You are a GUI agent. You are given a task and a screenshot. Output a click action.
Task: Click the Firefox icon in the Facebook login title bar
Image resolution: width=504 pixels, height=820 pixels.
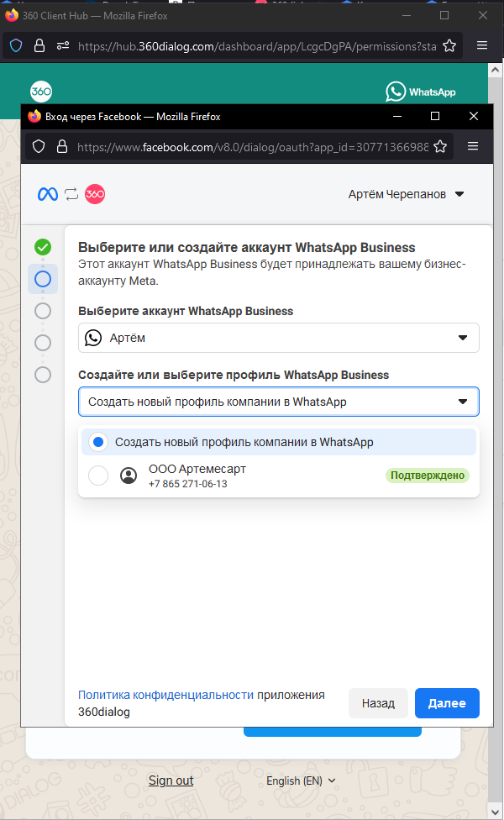point(34,116)
